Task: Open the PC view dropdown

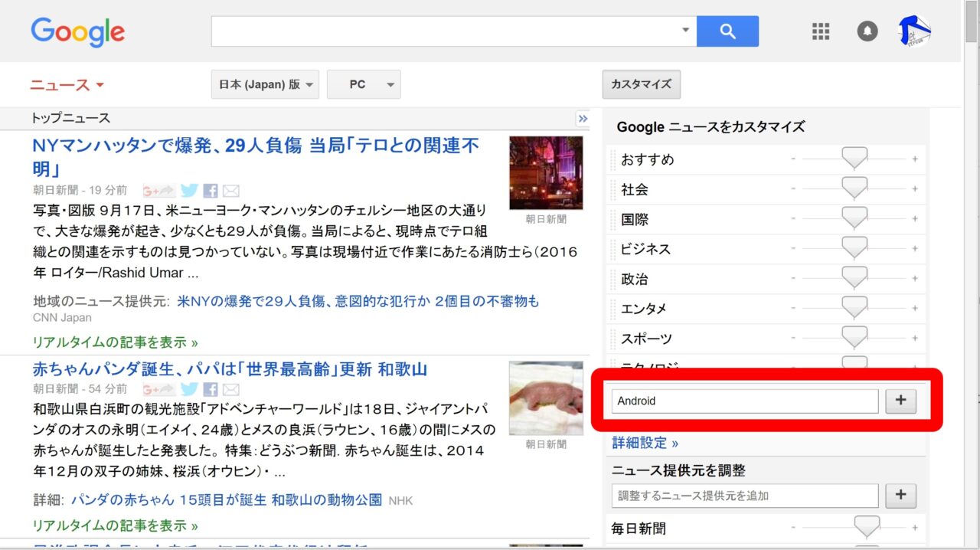Action: (x=364, y=85)
